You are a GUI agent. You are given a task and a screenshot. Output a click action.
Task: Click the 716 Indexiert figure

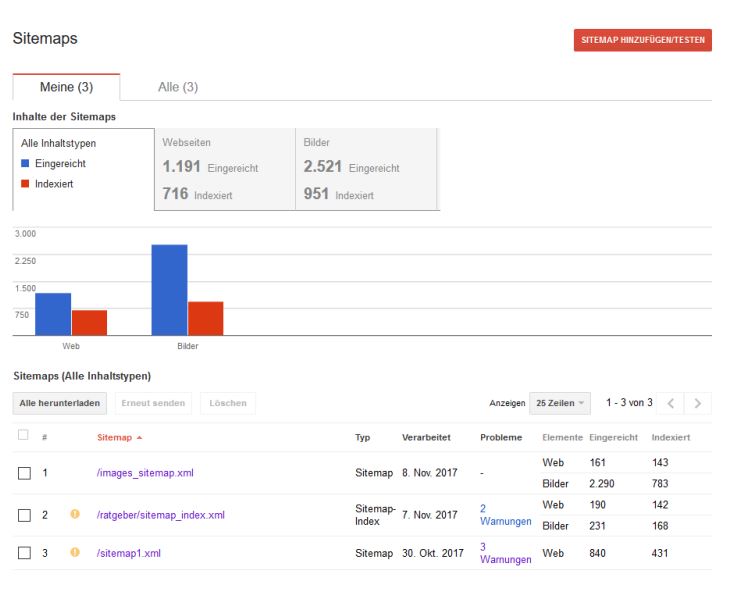(197, 194)
